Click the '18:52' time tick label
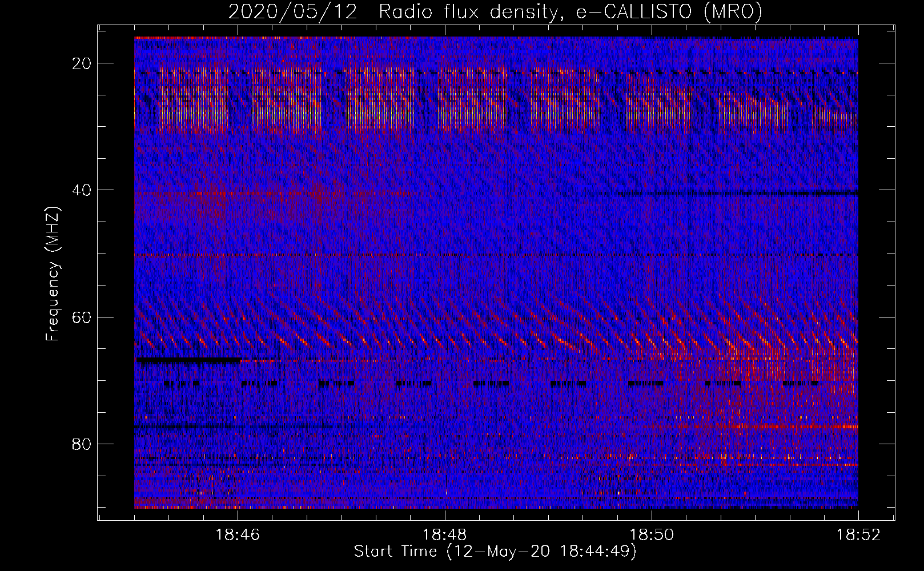The image size is (924, 571). (x=859, y=535)
